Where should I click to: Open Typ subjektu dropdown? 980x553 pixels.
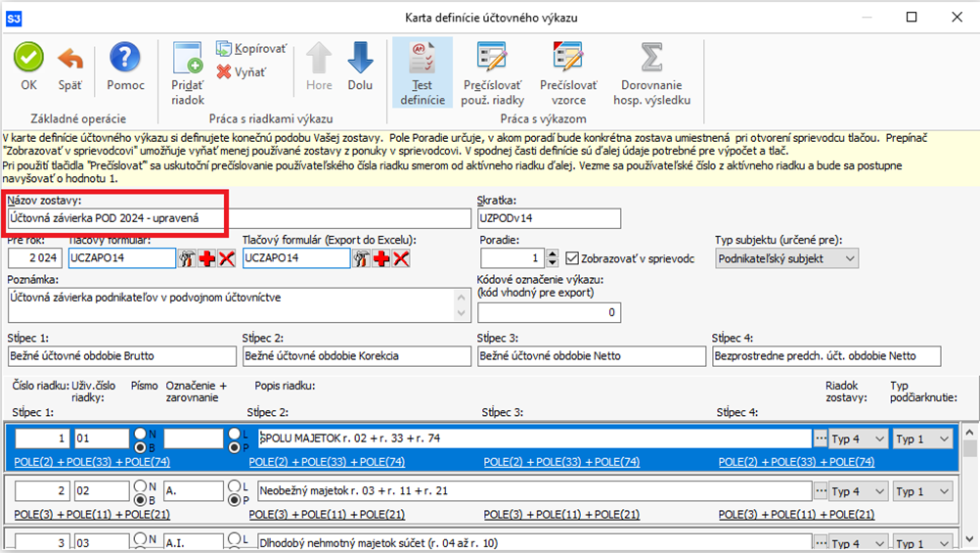pyautogui.click(x=786, y=258)
